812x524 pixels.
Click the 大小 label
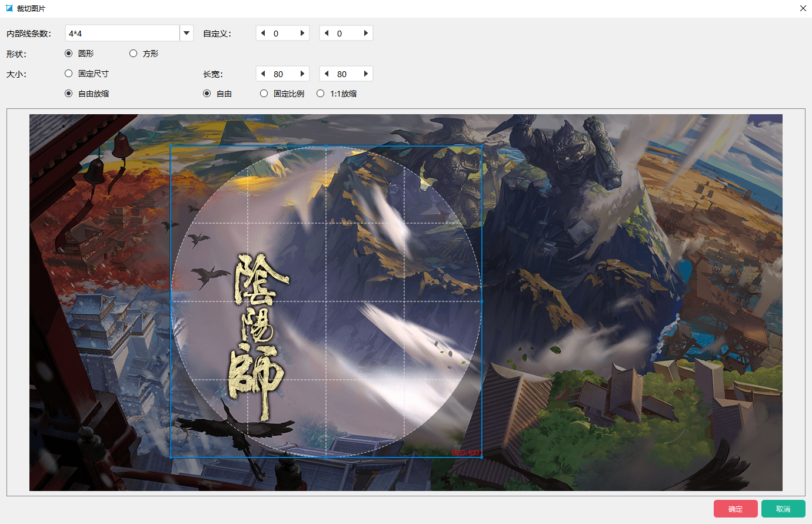pos(16,74)
